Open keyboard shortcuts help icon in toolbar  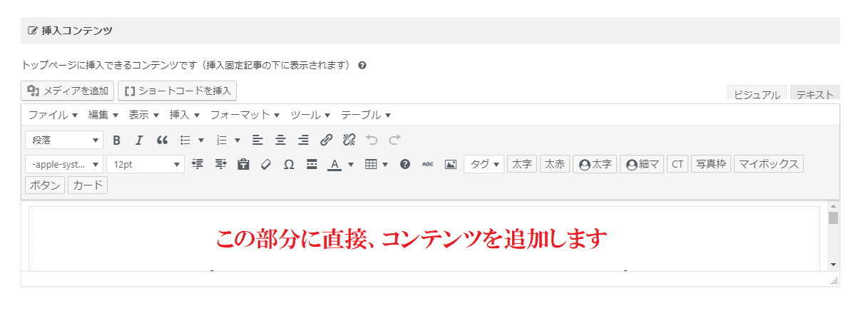coord(405,164)
